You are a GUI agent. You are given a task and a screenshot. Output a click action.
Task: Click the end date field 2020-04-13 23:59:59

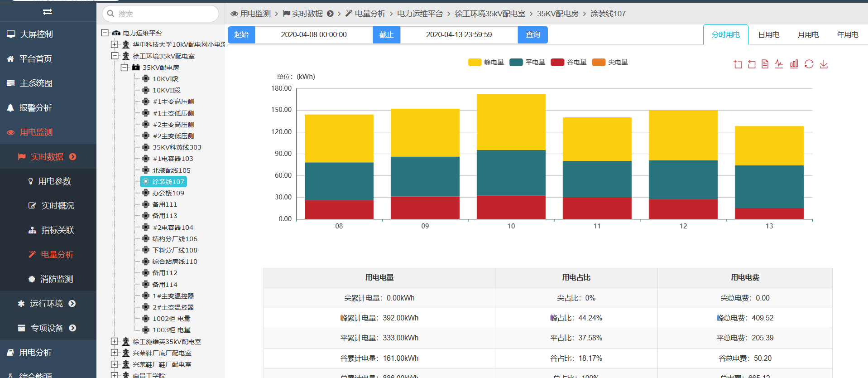459,35
